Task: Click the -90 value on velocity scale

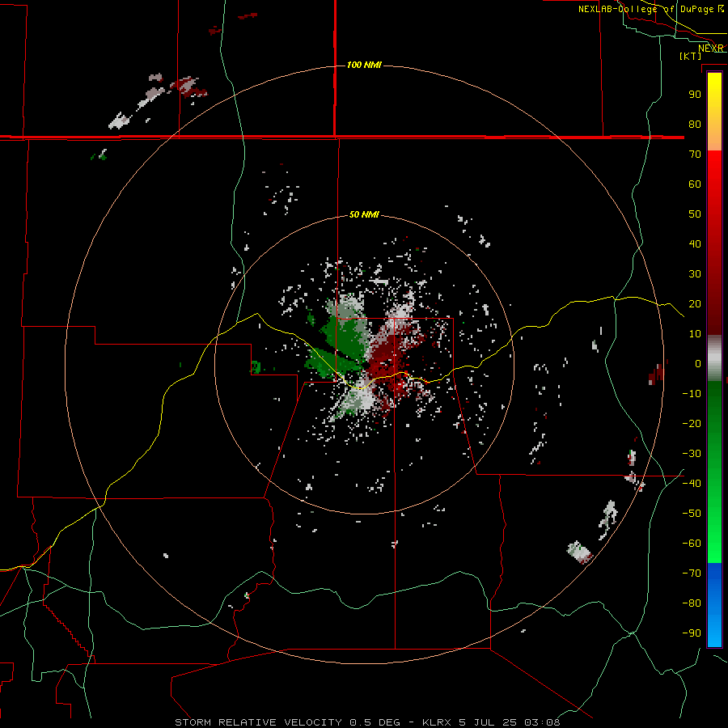Action: 692,633
